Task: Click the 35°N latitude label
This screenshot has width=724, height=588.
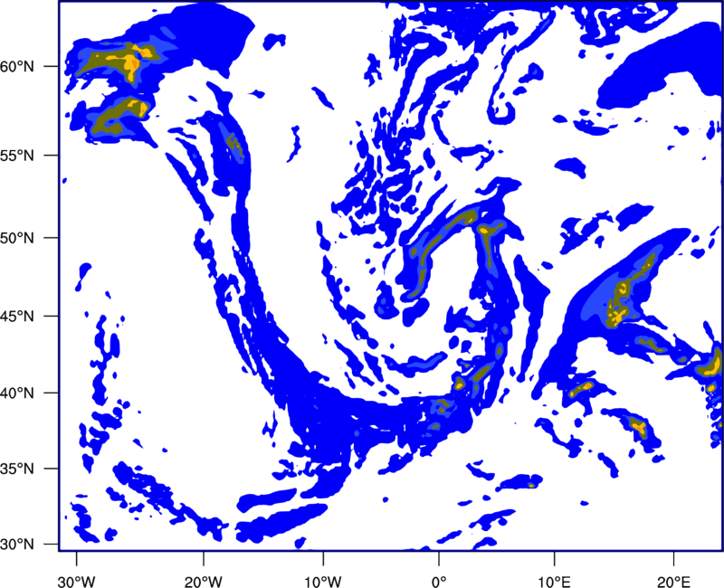Action: tap(17, 469)
